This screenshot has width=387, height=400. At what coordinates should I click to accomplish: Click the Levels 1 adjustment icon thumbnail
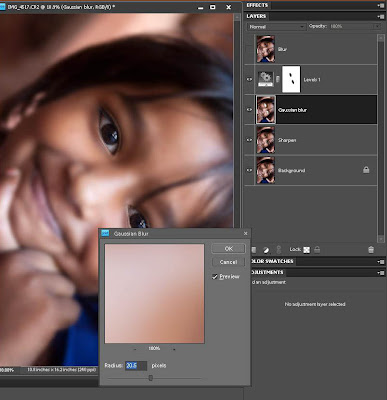coord(266,79)
